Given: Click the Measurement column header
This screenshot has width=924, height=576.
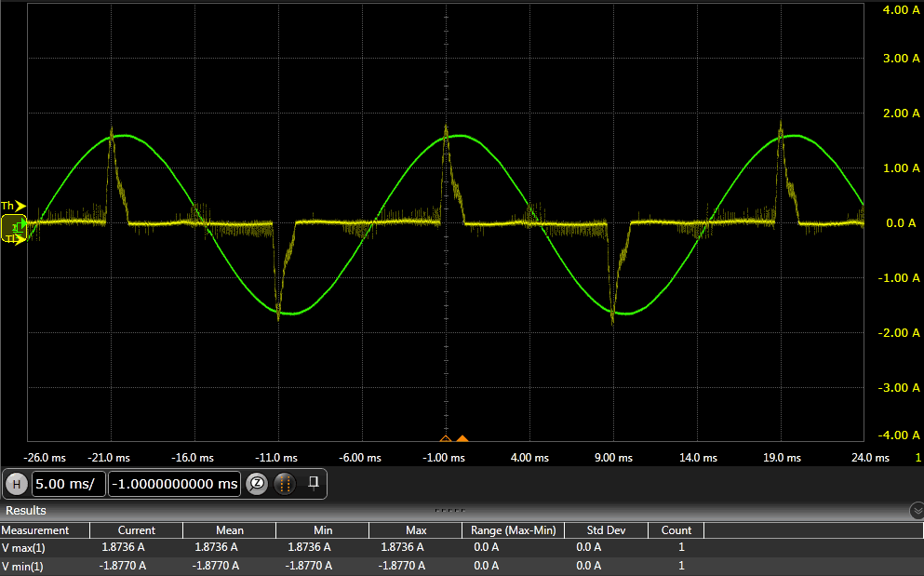Looking at the screenshot, I should coord(37,530).
